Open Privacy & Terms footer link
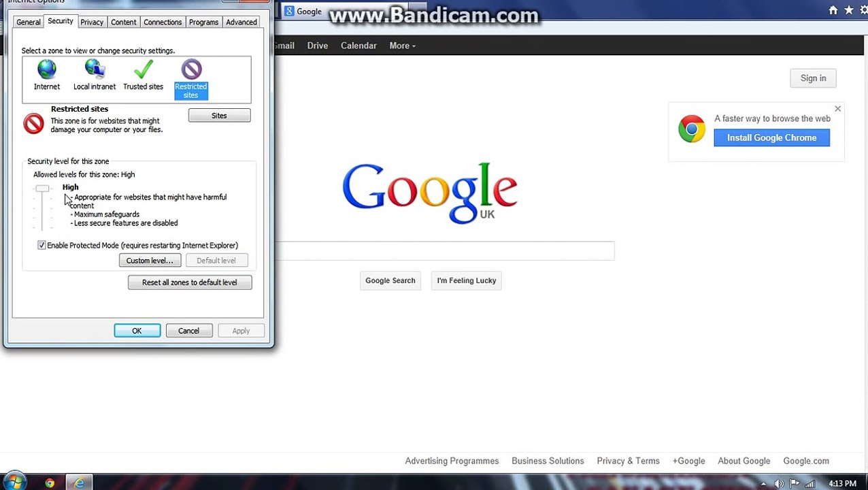This screenshot has height=490, width=868. [x=628, y=461]
